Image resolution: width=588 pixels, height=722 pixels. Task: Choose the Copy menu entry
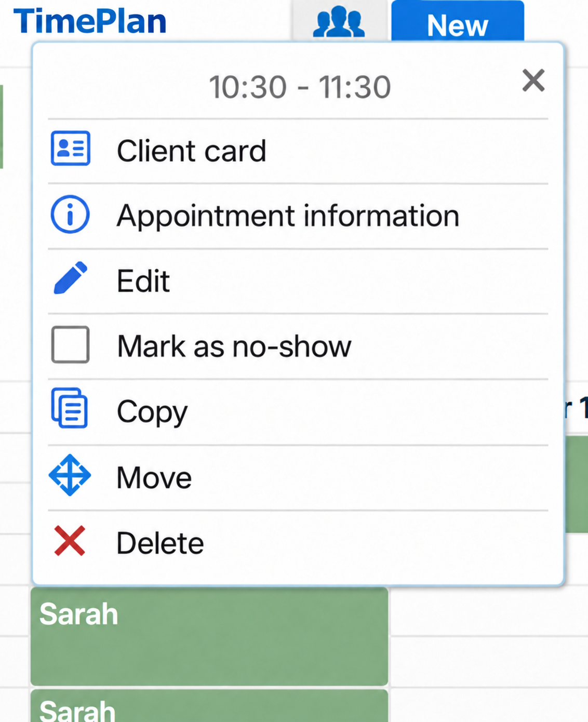[x=298, y=412]
